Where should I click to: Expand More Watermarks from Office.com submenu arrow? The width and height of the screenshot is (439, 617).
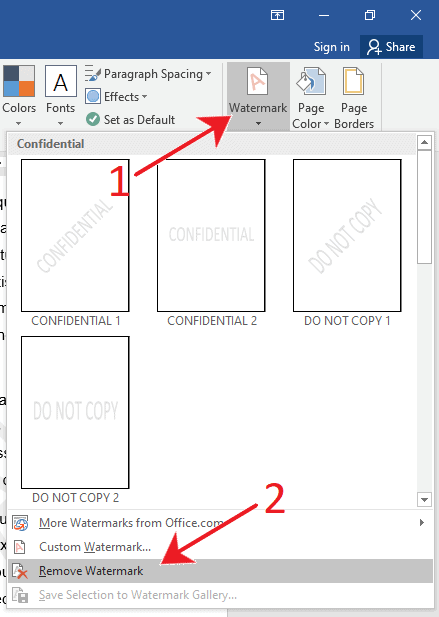(x=422, y=523)
